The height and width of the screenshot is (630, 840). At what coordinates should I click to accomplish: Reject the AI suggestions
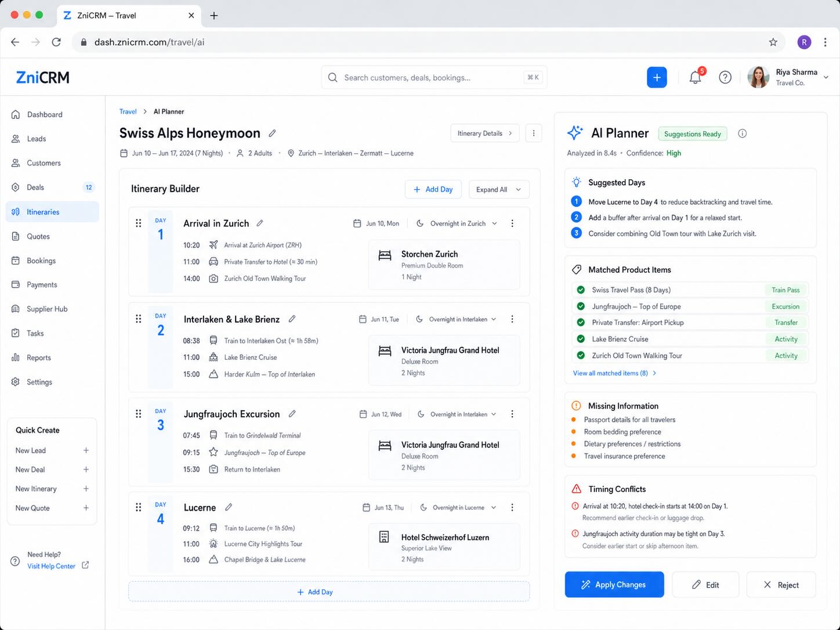tap(781, 585)
